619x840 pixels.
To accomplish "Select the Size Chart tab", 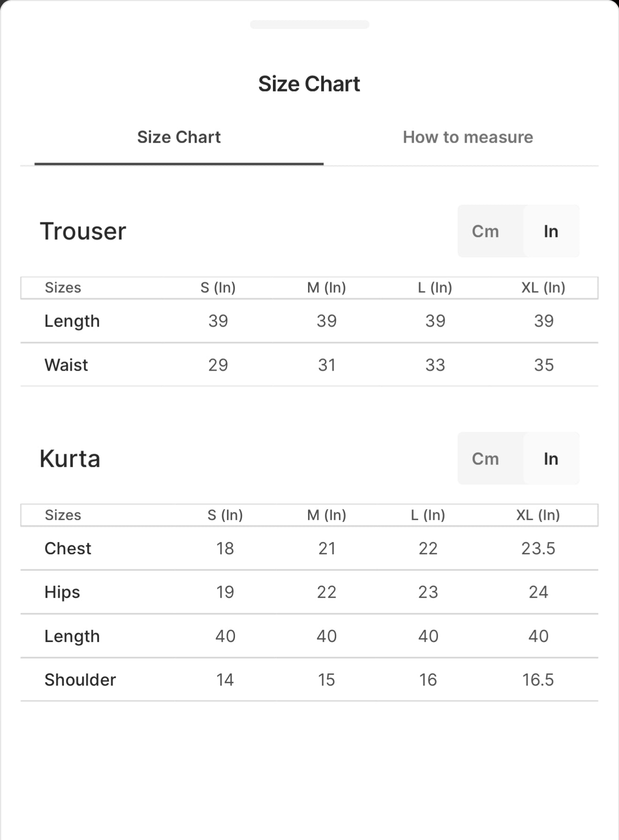I will coord(179,137).
